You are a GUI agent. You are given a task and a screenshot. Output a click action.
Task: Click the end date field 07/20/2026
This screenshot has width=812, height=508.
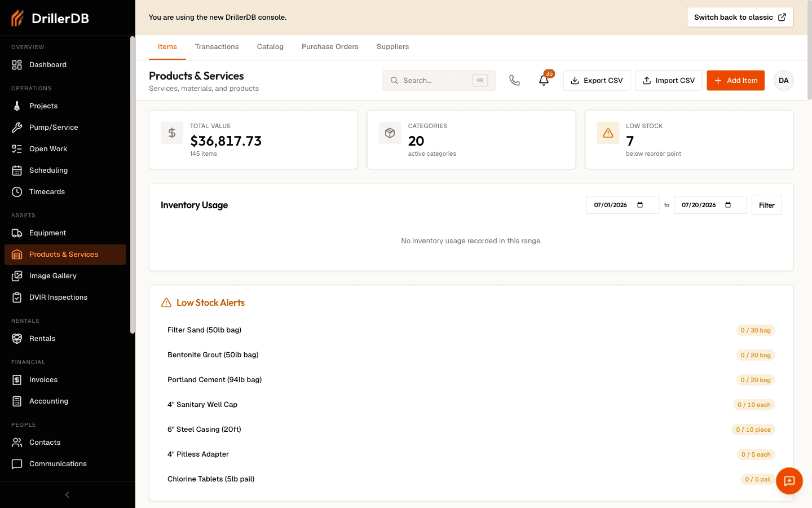point(710,205)
